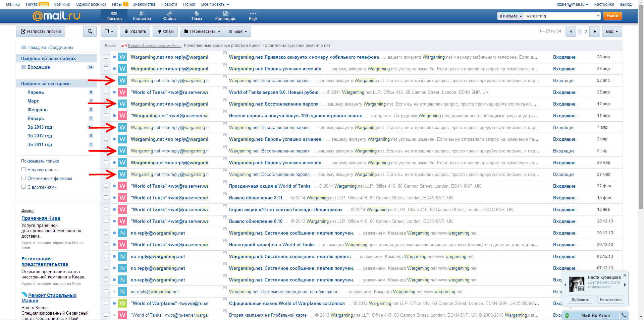
Task: Click the @mail.ru logo
Action: [x=56, y=16]
